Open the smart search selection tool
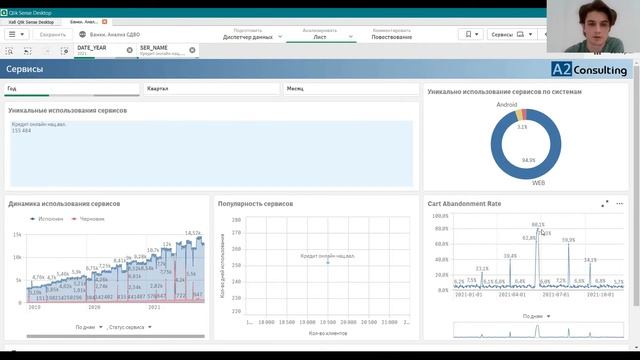The image size is (640, 360). pyautogui.click(x=9, y=51)
